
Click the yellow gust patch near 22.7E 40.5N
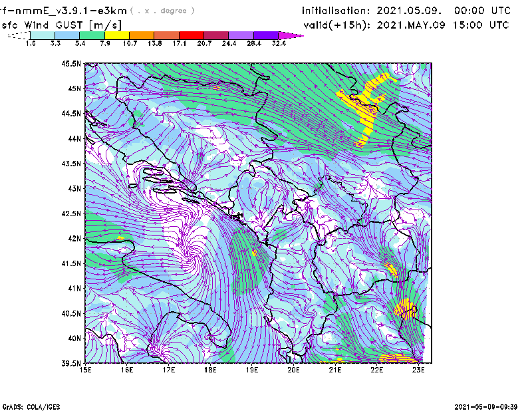pos(405,309)
